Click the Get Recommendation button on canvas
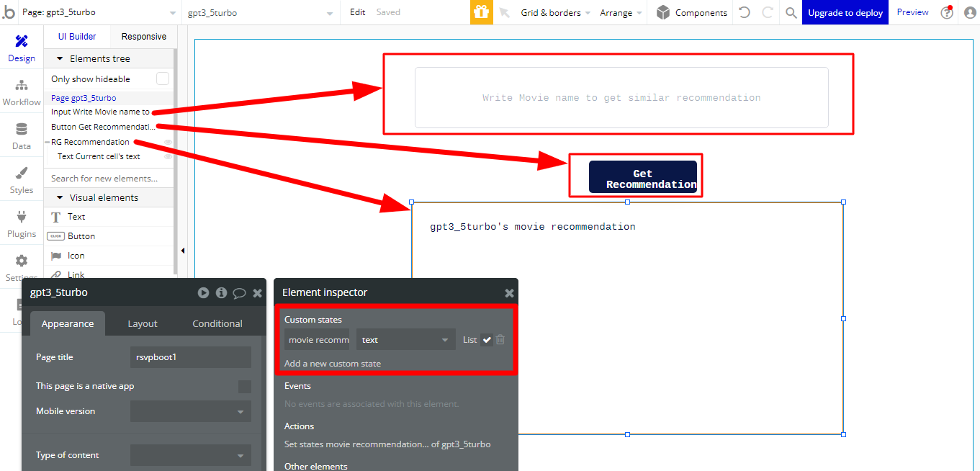This screenshot has width=980, height=471. [642, 176]
